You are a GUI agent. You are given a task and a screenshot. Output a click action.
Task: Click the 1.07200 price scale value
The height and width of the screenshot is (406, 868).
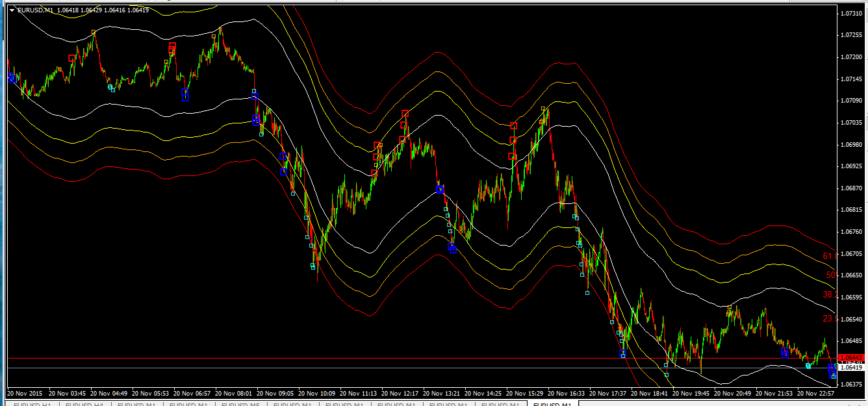[x=850, y=57]
